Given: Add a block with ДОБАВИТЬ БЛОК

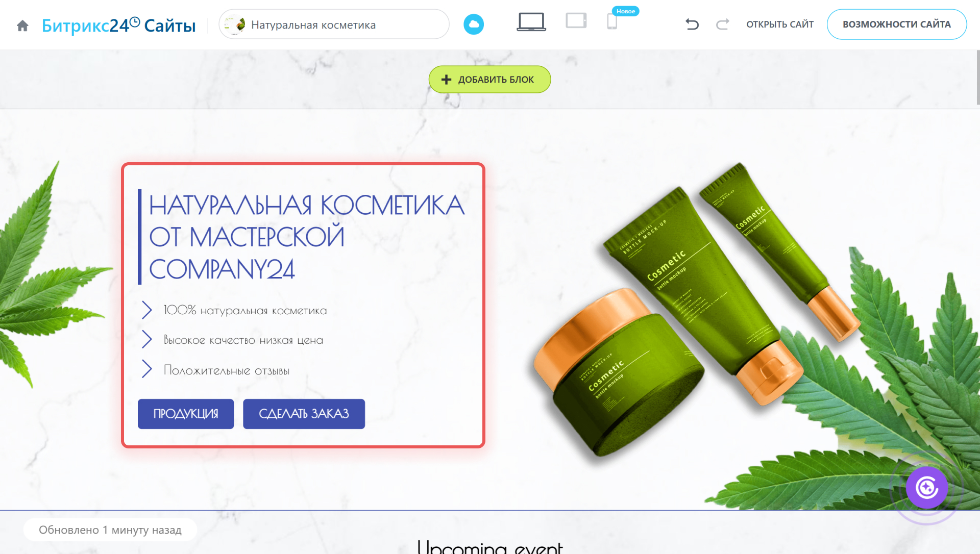Looking at the screenshot, I should pos(489,80).
